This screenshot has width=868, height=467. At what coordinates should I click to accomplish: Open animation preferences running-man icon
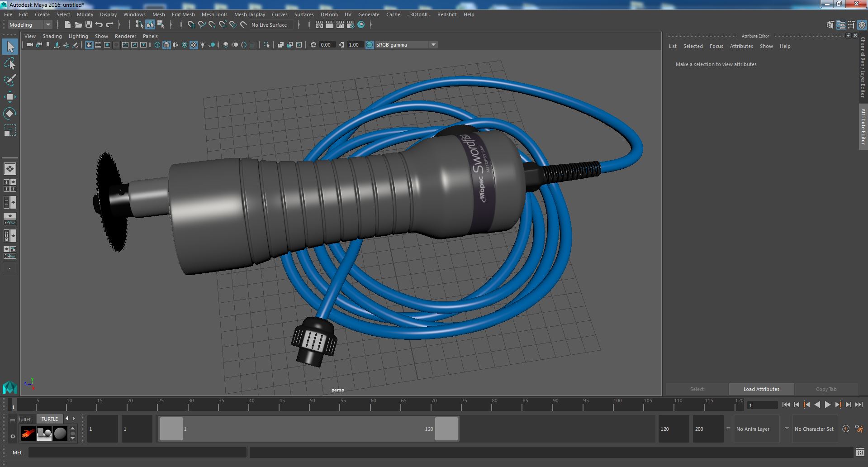[859, 429]
